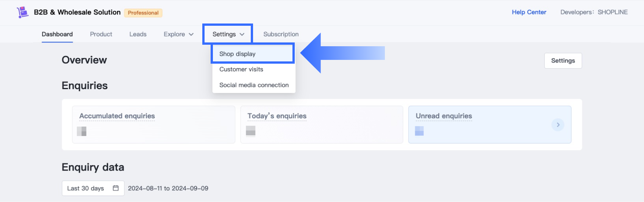Go to the Product tab

tap(101, 34)
